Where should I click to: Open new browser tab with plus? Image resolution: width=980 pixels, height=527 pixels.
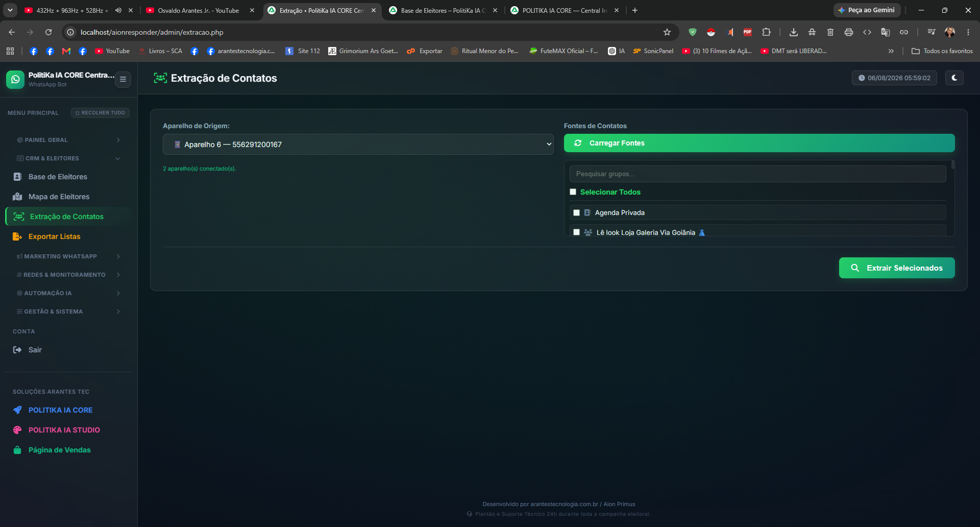(x=634, y=10)
